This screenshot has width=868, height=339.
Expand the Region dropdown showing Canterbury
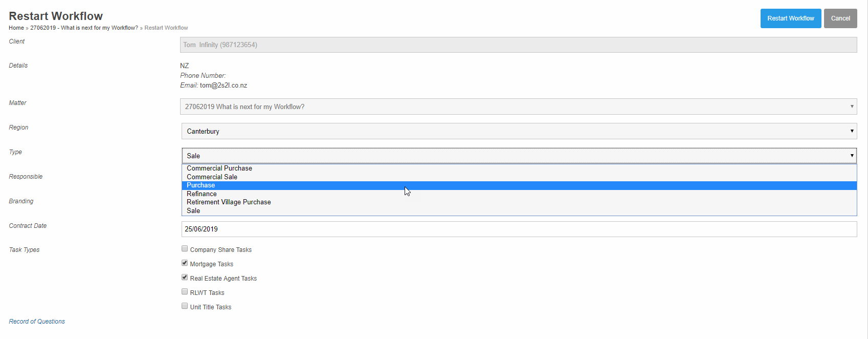pos(519,131)
